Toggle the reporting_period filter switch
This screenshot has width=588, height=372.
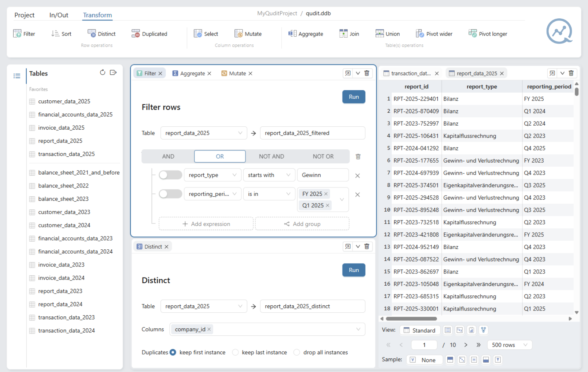170,194
